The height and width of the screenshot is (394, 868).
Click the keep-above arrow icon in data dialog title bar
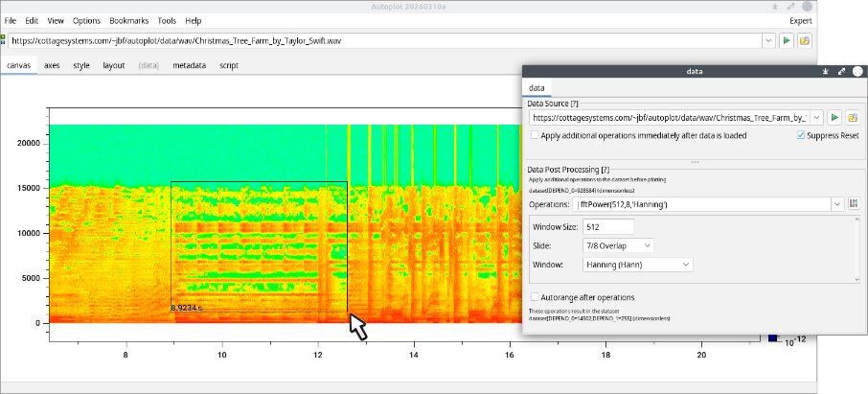[x=824, y=72]
